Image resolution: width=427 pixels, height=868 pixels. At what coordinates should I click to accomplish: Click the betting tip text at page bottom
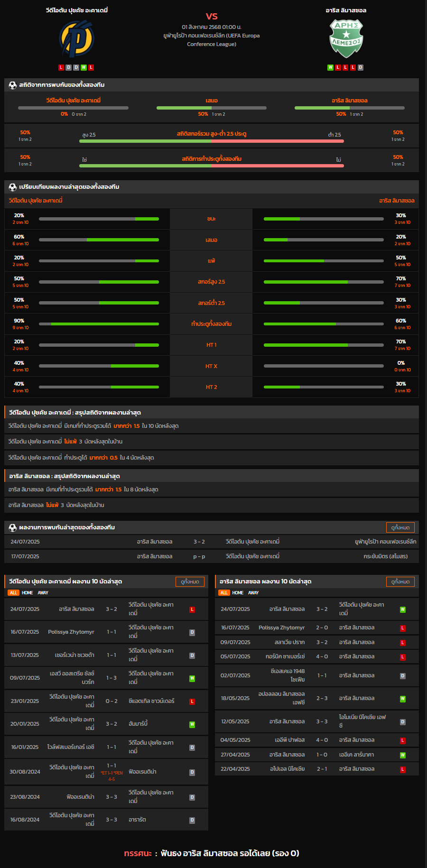pos(212,853)
